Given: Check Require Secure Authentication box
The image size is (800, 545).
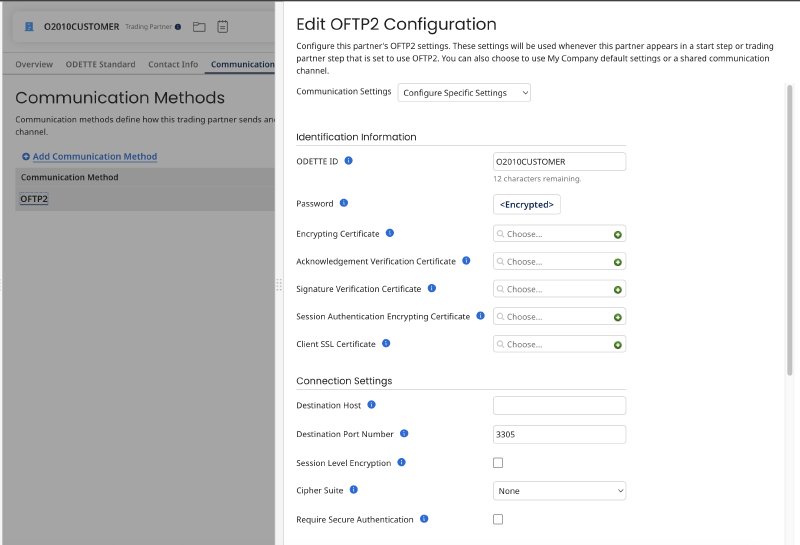Looking at the screenshot, I should pyautogui.click(x=498, y=519).
